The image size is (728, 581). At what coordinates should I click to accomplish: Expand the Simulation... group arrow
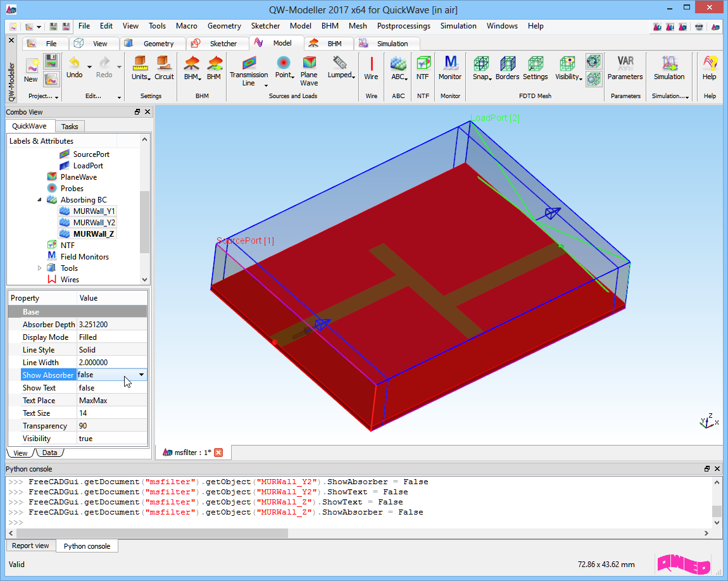[x=687, y=97]
